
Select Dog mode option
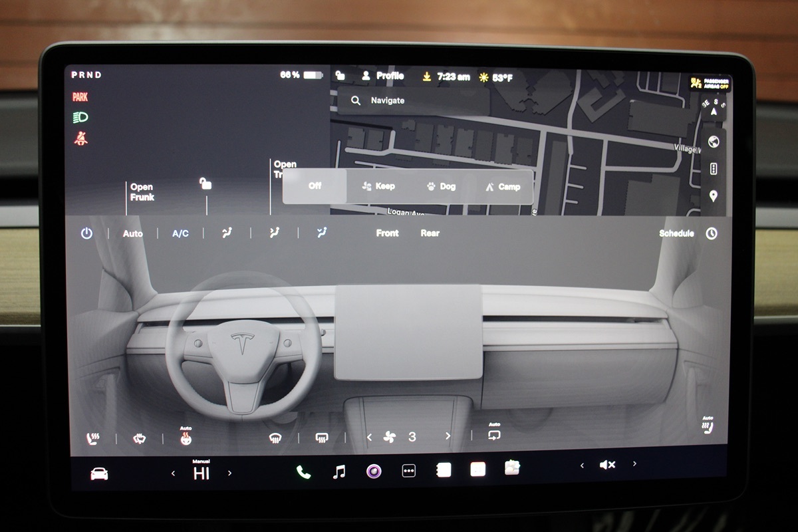pos(442,186)
